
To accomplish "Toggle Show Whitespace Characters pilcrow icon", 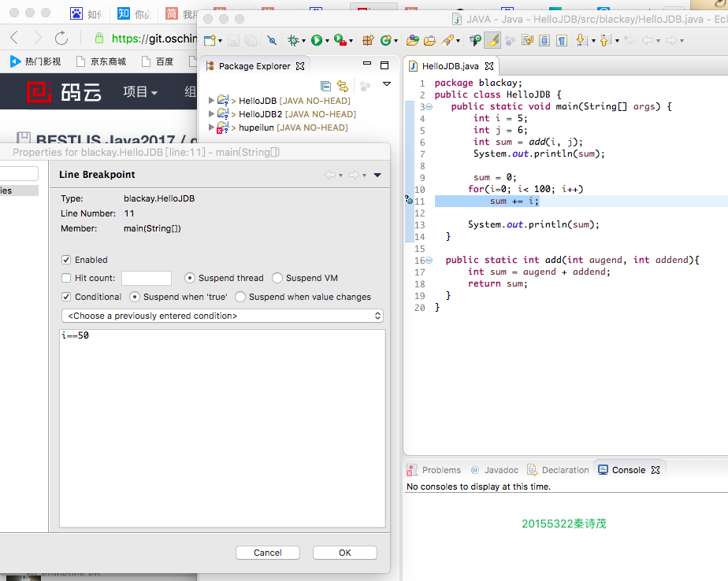I will (x=561, y=40).
